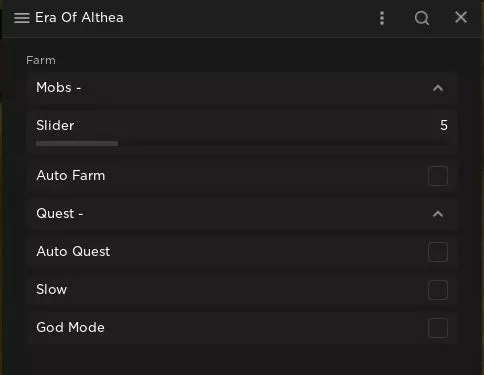Viewport: 484px width, 375px height.
Task: Click the Auto Farm label text
Action: (71, 175)
